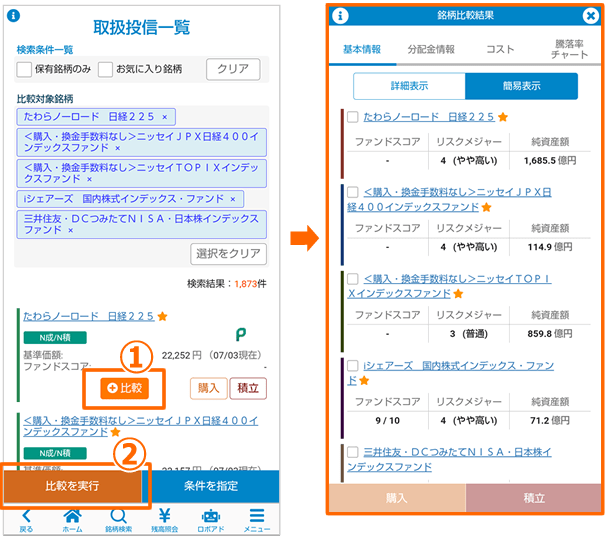Viewport: 609px width, 540px height.
Task: Select iシェアーズ 国内株式インデックス checkbox
Action: tap(352, 366)
